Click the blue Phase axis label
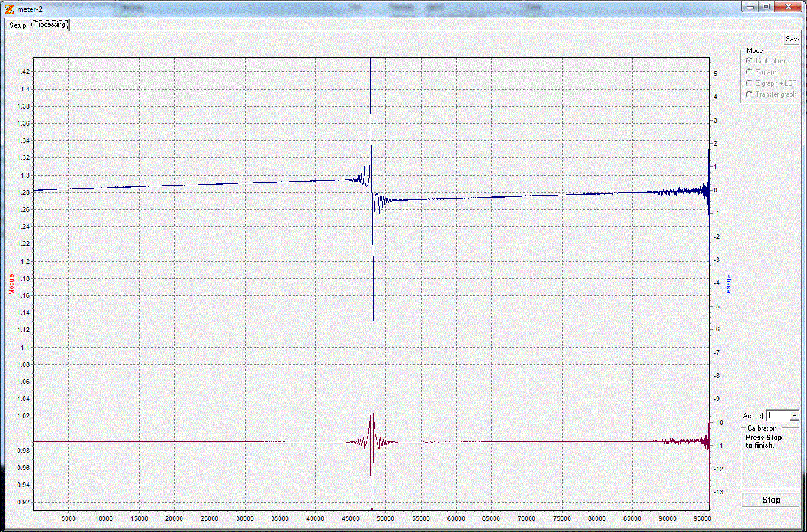Viewport: 807px width, 532px height. (728, 283)
